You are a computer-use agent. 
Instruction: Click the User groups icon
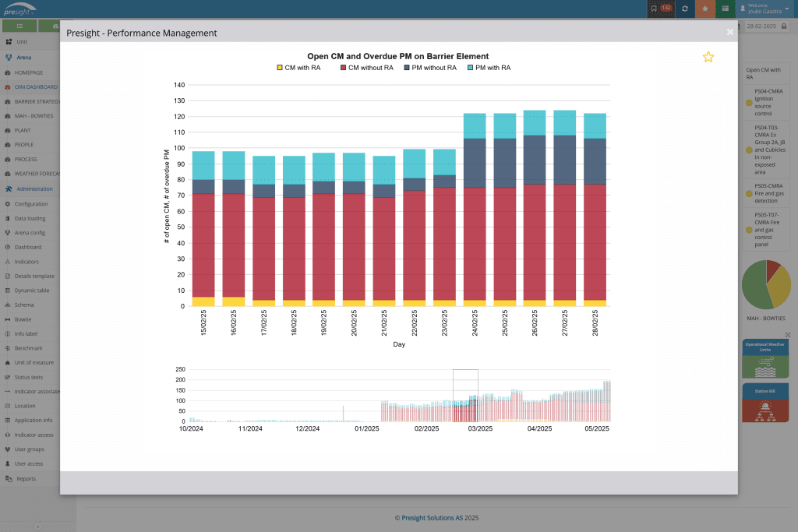point(8,449)
